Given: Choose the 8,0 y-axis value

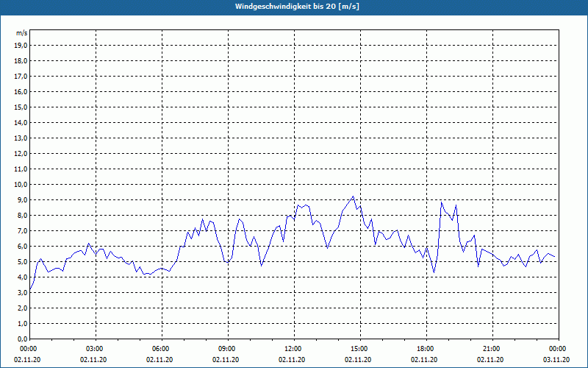Looking at the screenshot, I should (22, 215).
